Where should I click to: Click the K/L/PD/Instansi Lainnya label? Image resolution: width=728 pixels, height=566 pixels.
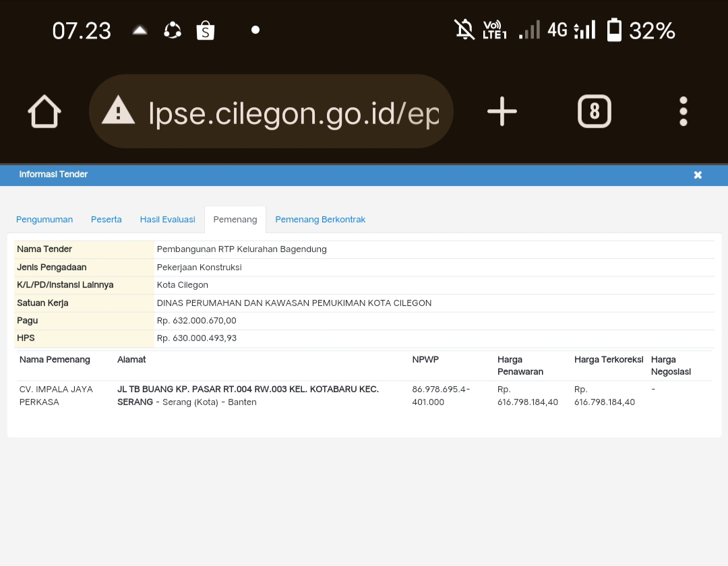(65, 285)
